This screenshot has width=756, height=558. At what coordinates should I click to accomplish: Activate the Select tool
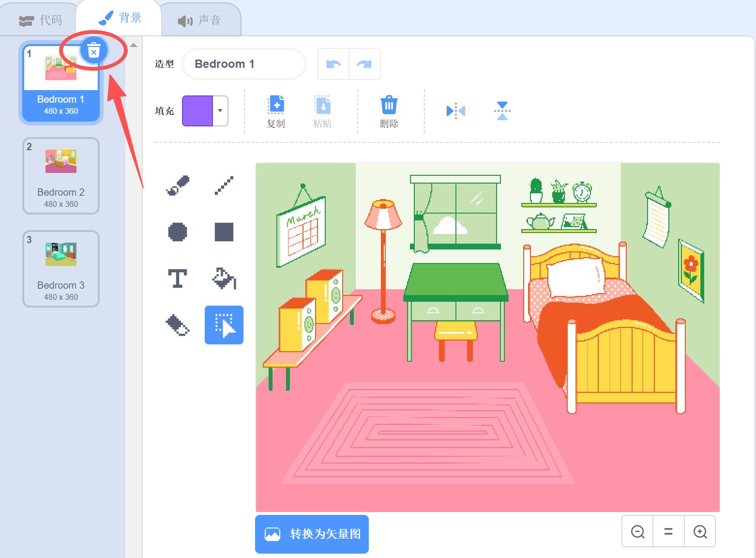[224, 325]
